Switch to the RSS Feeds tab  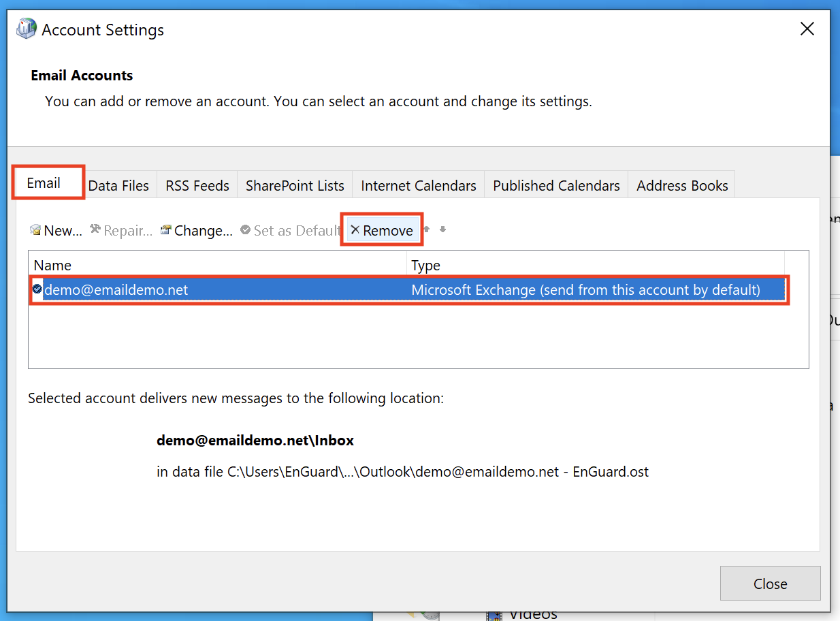coord(197,186)
